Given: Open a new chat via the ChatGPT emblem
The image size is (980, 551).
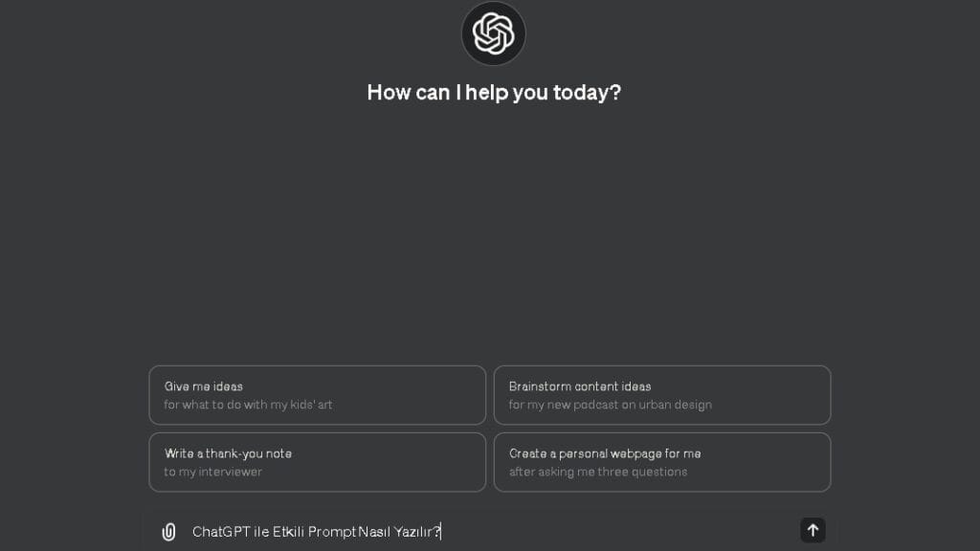Looking at the screenshot, I should tap(493, 33).
